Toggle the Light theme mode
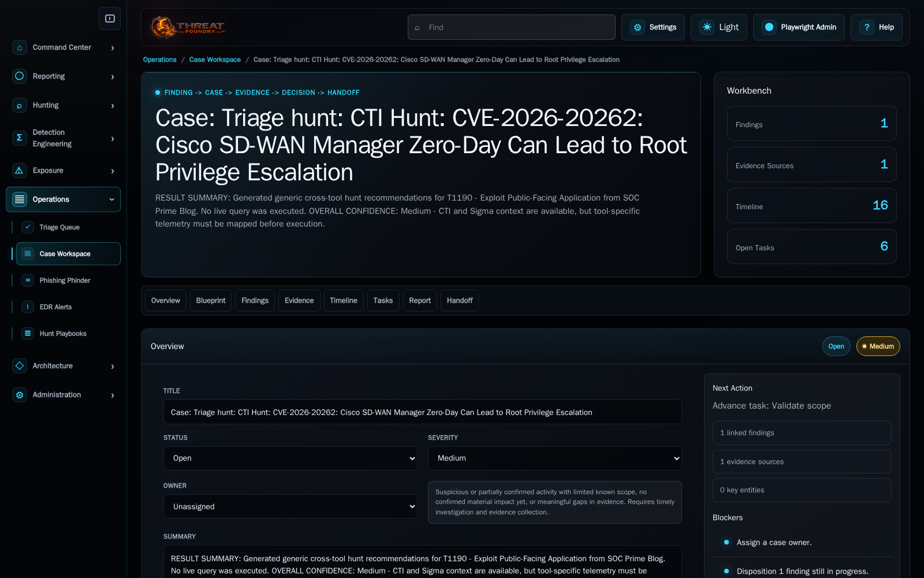Image resolution: width=924 pixels, height=578 pixels. click(x=719, y=27)
